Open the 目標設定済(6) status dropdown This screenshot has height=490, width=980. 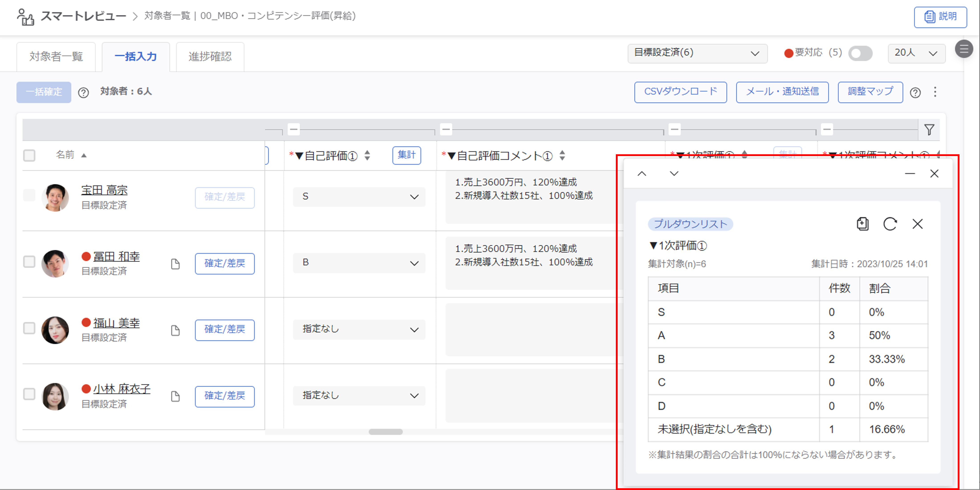pyautogui.click(x=697, y=53)
